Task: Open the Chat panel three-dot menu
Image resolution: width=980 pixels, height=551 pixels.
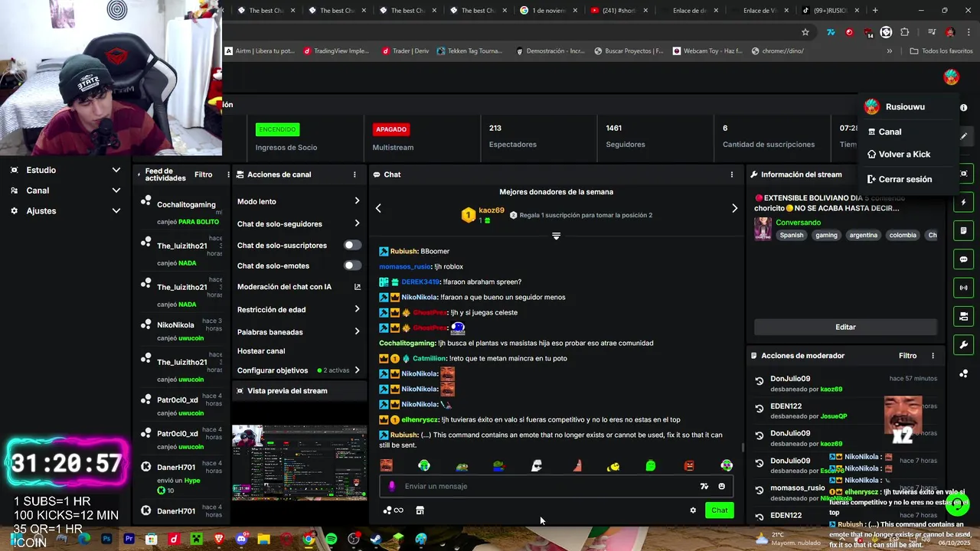Action: coord(732,174)
